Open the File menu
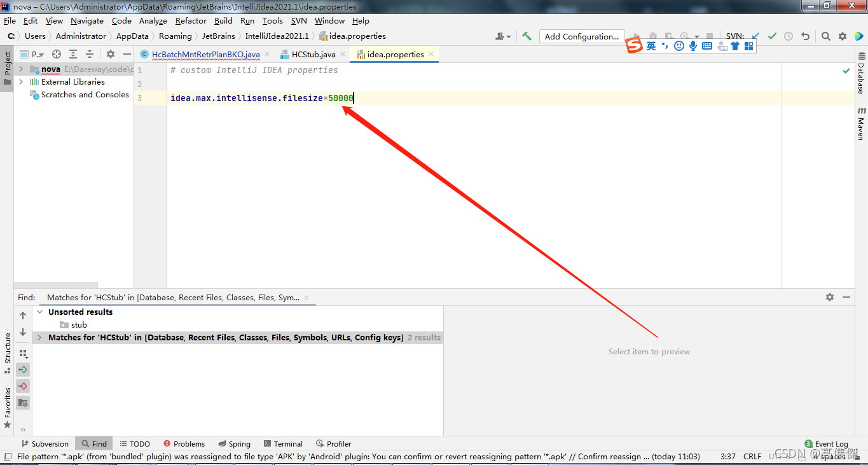Image resolution: width=868 pixels, height=465 pixels. (10, 20)
